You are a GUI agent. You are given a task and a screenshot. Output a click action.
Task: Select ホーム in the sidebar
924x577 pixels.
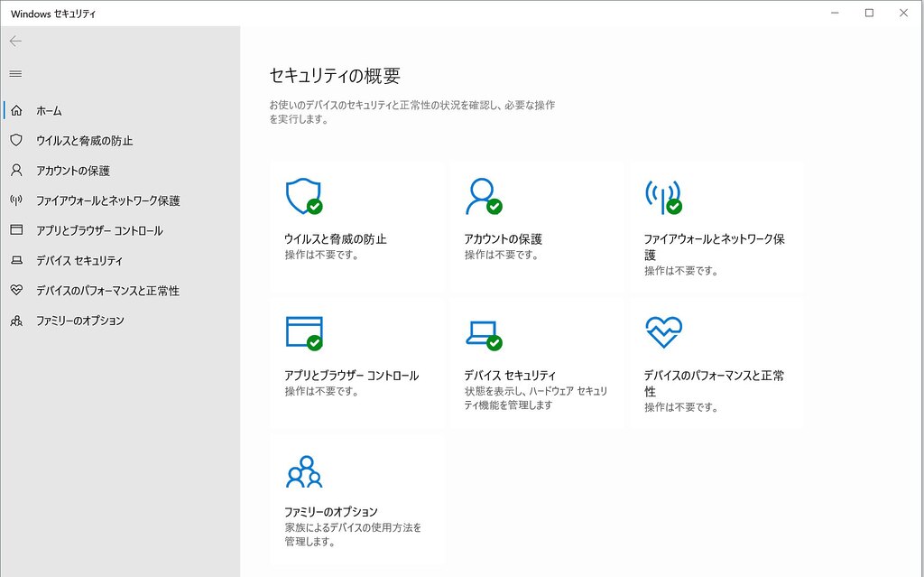(49, 110)
